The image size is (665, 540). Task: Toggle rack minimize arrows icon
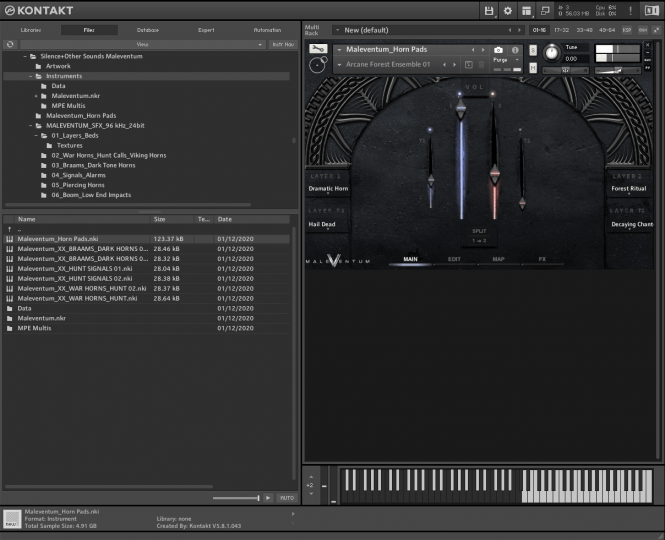pos(657,30)
